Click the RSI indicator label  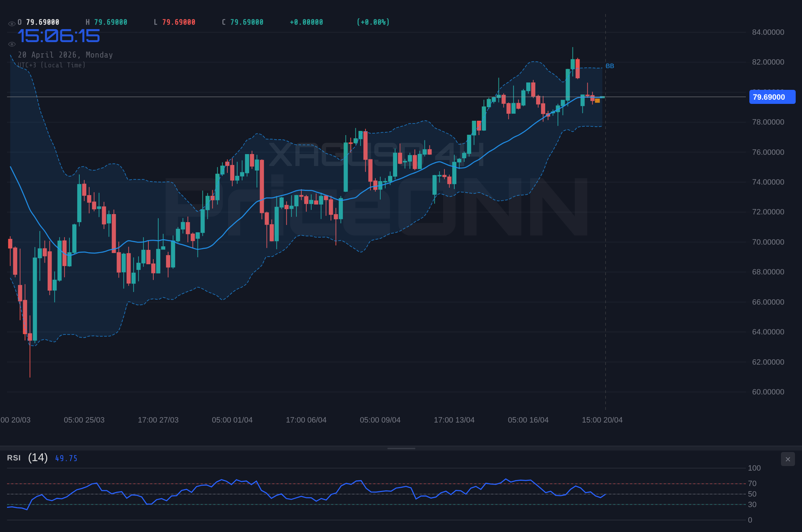(14, 458)
